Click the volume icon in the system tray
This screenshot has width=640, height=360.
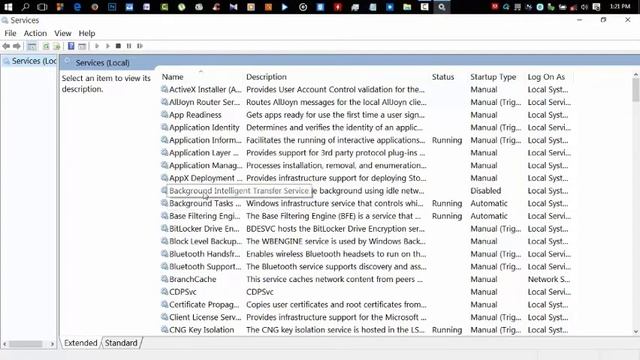(x=584, y=7)
